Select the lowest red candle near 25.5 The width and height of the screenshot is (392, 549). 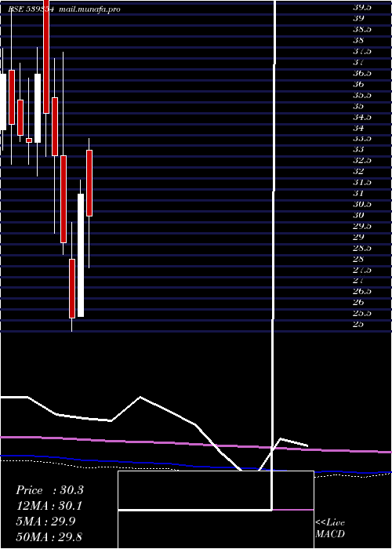(72, 289)
